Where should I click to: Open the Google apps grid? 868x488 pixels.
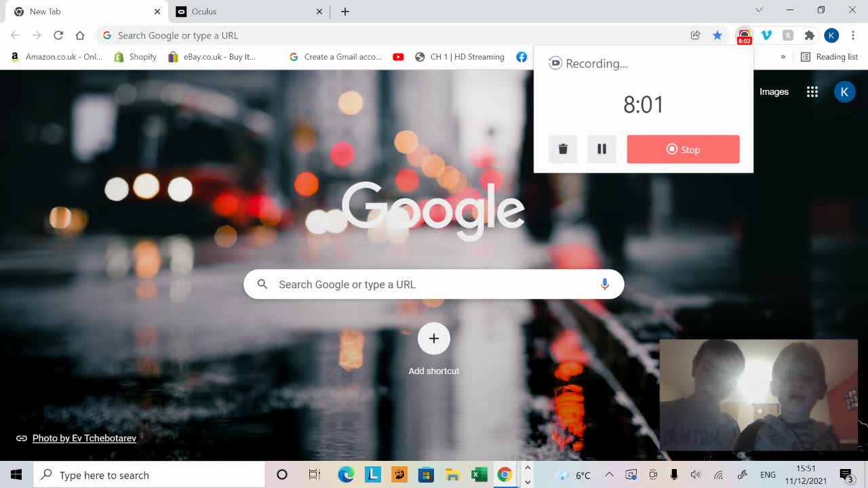coord(812,91)
